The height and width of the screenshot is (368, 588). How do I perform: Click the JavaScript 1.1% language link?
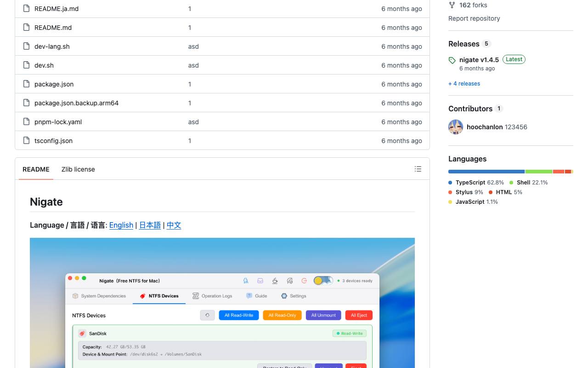pos(473,202)
